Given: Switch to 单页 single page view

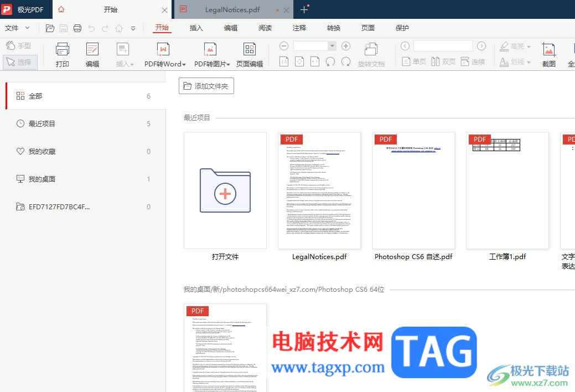Looking at the screenshot, I should (414, 61).
